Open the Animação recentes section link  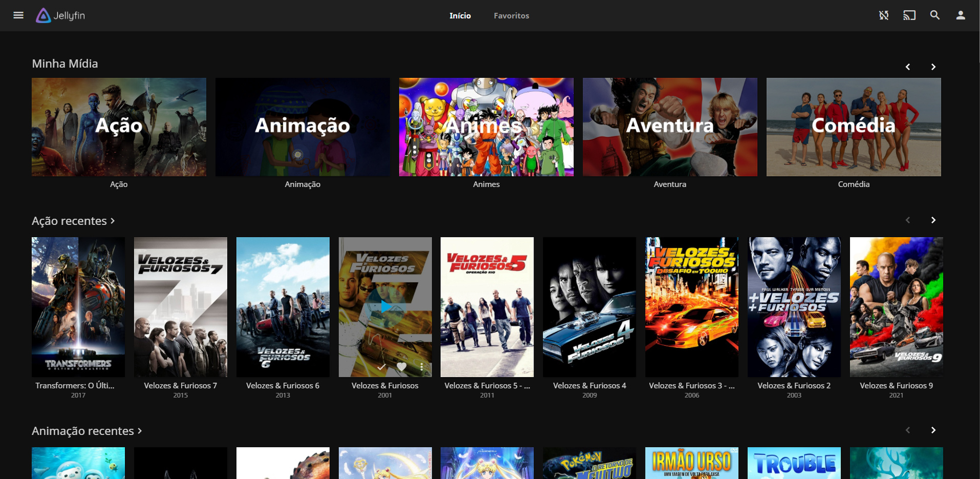87,431
